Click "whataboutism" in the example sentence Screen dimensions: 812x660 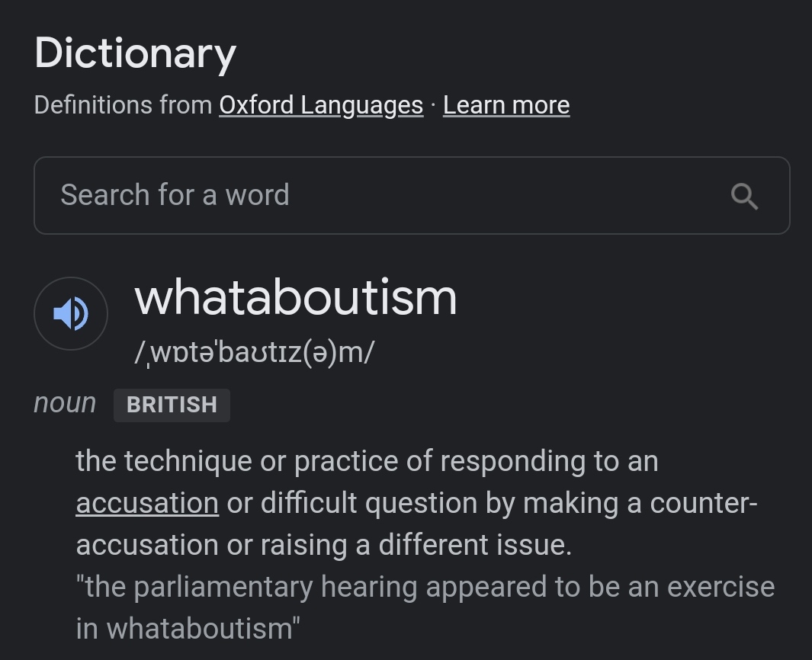tap(200, 630)
